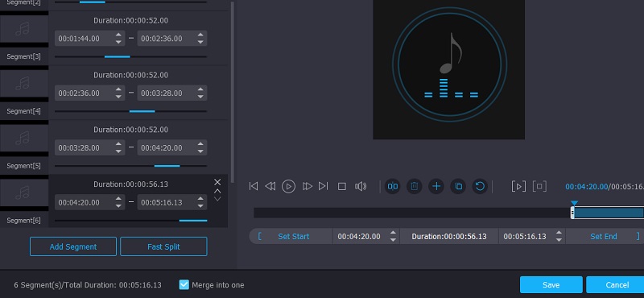The image size is (644, 298).
Task: Decrease start time 00:01:44.00 with down arrow
Action: point(118,42)
